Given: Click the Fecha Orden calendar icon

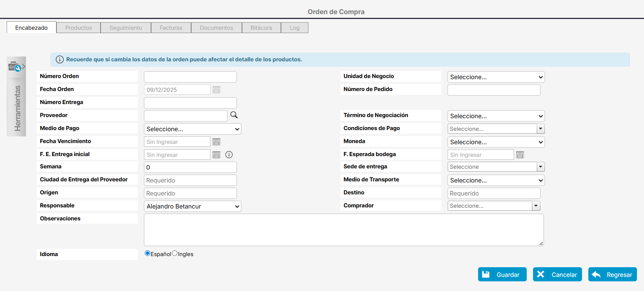Looking at the screenshot, I should tap(216, 90).
